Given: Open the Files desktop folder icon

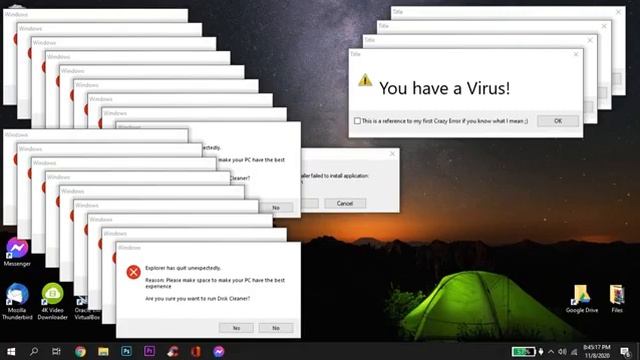Looking at the screenshot, I should click(617, 299).
